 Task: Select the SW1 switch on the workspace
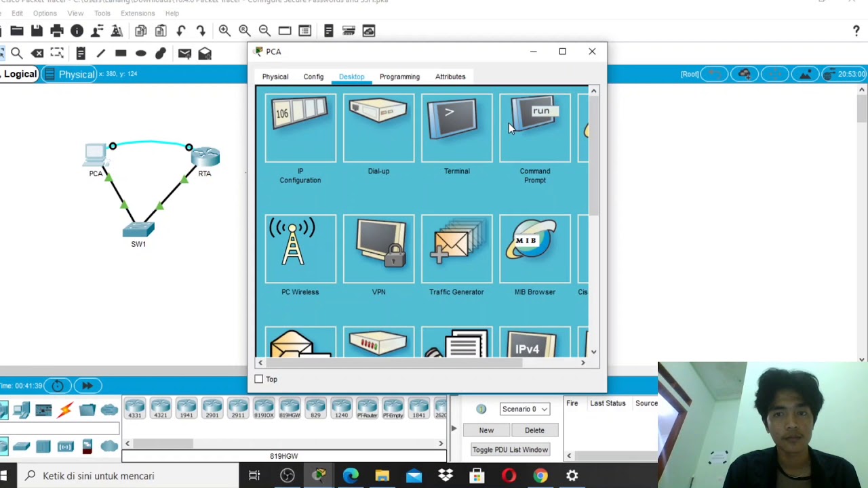pyautogui.click(x=138, y=230)
